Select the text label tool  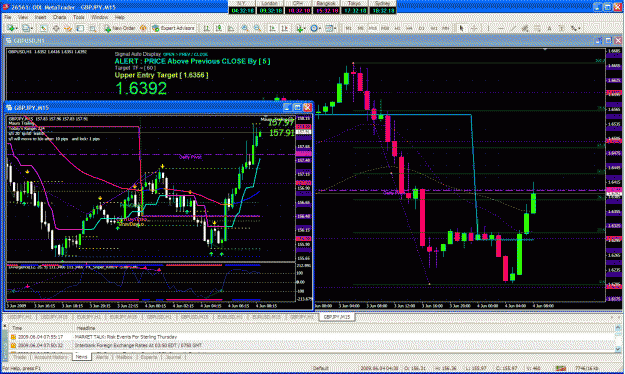coord(561,28)
